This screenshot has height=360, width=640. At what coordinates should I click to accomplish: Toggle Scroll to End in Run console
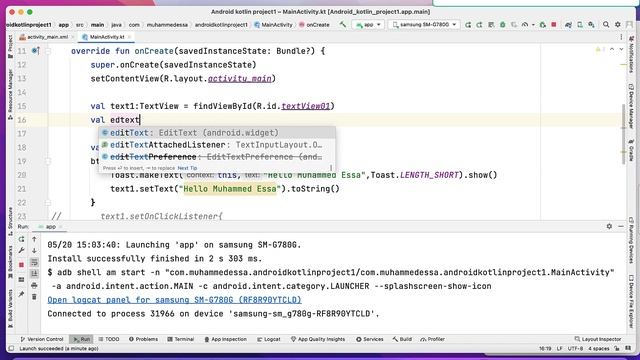[x=34, y=273]
